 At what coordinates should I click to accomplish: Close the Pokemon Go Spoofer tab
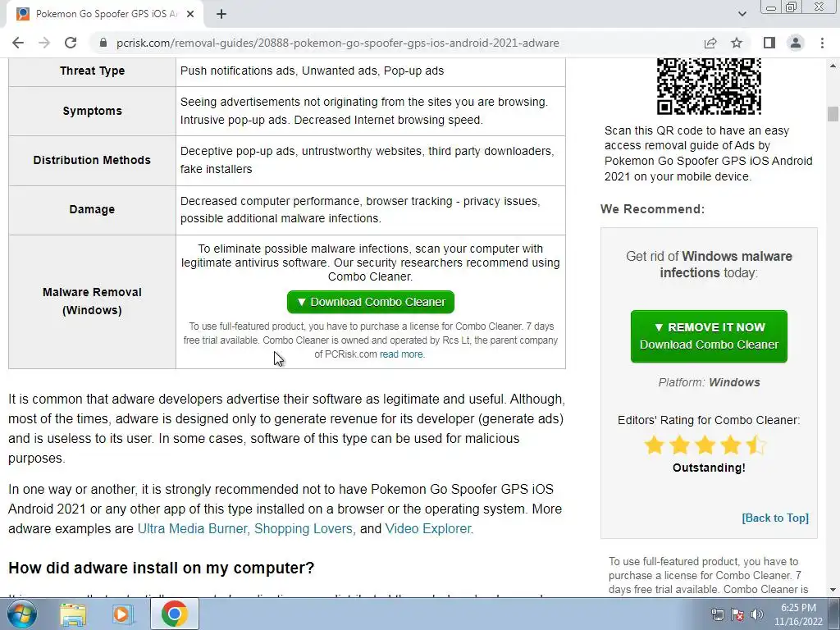tap(189, 15)
